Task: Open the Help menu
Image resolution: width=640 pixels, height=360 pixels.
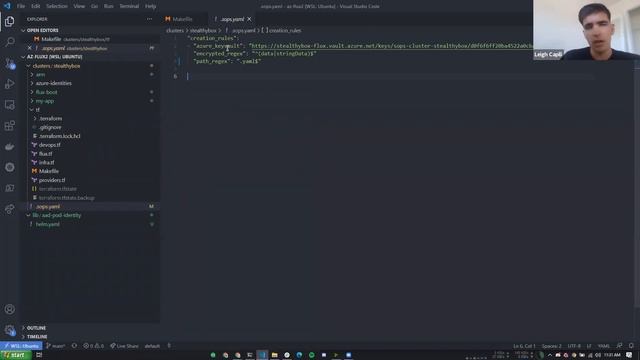Action: coord(151,6)
